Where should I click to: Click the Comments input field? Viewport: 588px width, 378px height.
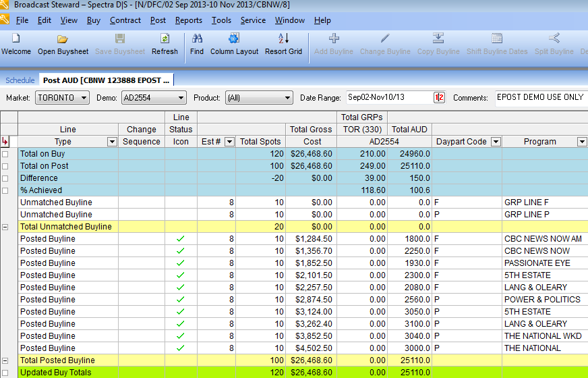[x=541, y=98]
